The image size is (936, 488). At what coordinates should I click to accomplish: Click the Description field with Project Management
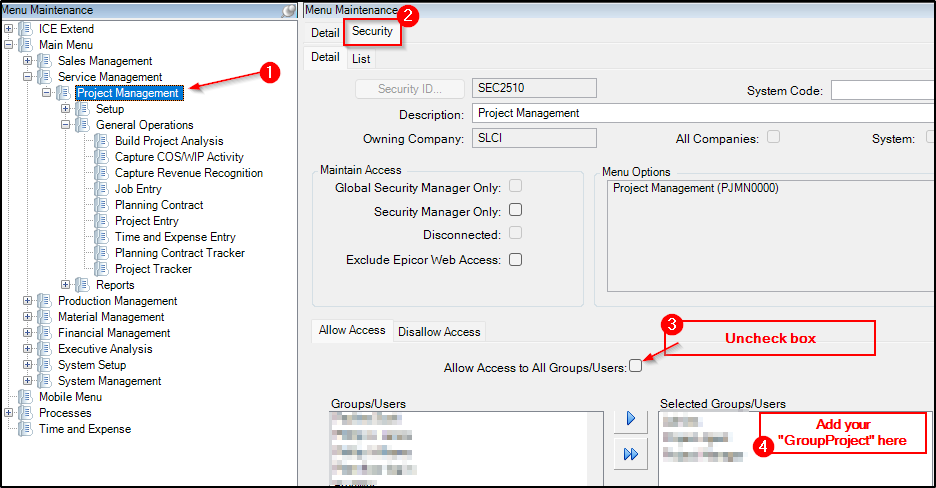point(703,113)
